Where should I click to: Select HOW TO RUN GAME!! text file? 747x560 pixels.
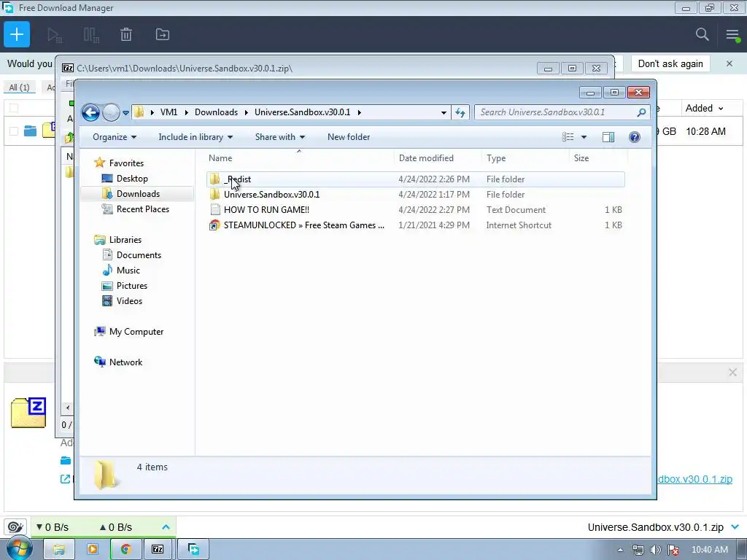(415, 210)
